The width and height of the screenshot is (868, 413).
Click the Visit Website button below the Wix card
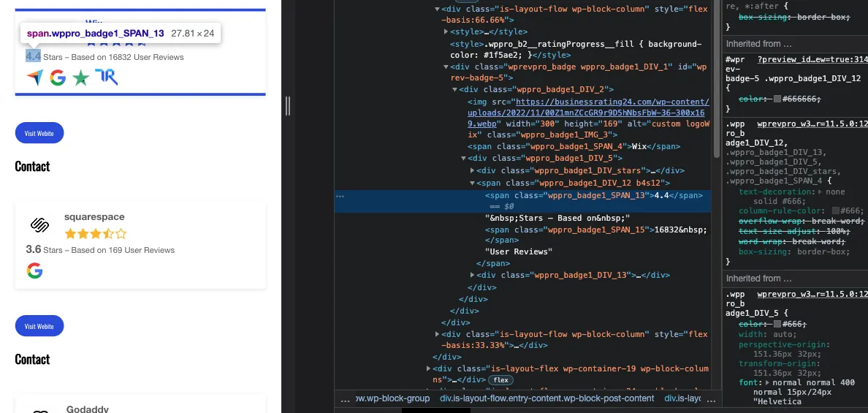point(39,133)
